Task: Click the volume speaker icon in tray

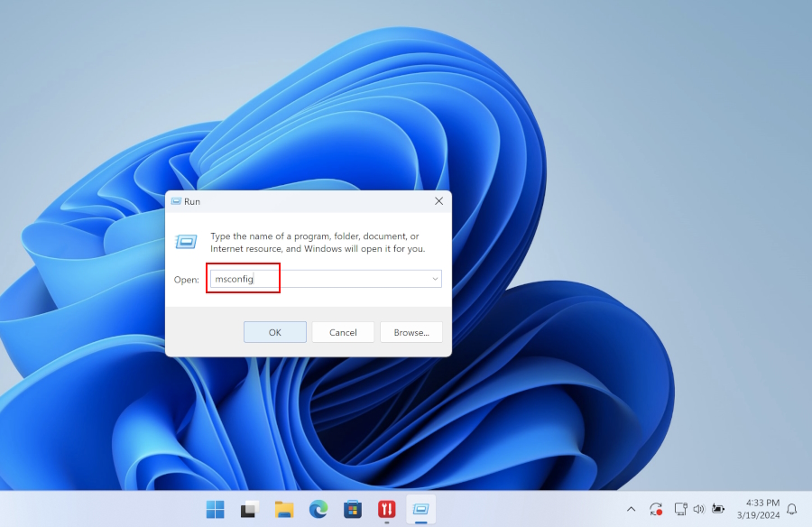Action: click(x=698, y=509)
